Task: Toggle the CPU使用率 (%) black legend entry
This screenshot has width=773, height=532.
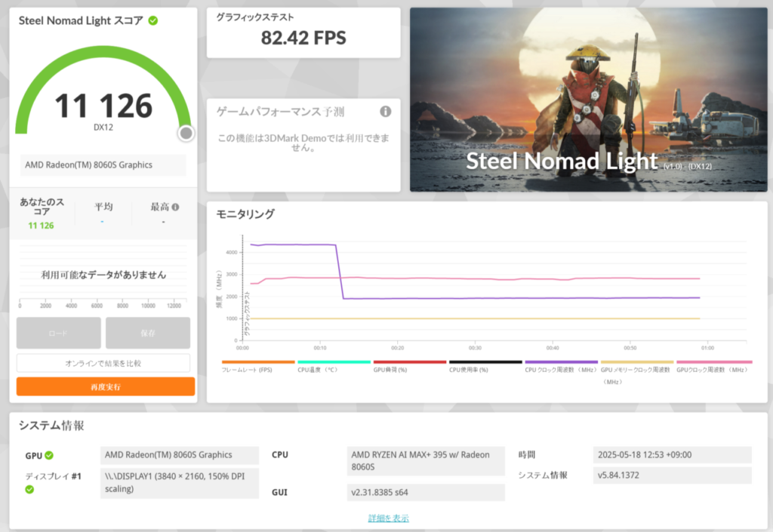Action: [485, 362]
